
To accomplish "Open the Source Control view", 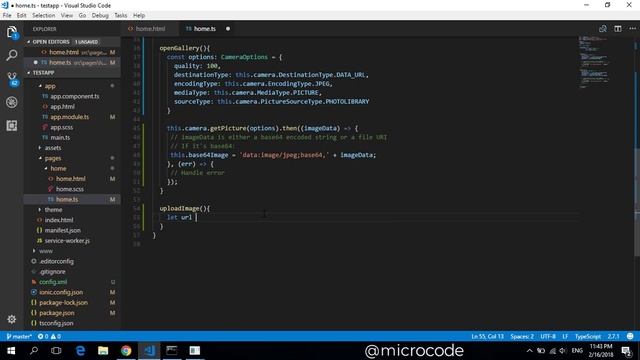I will point(12,78).
